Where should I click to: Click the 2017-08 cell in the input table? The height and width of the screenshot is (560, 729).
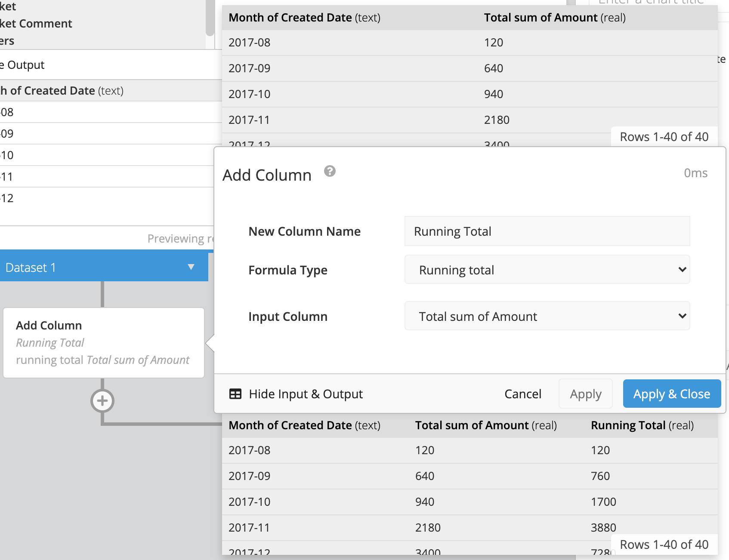250,43
